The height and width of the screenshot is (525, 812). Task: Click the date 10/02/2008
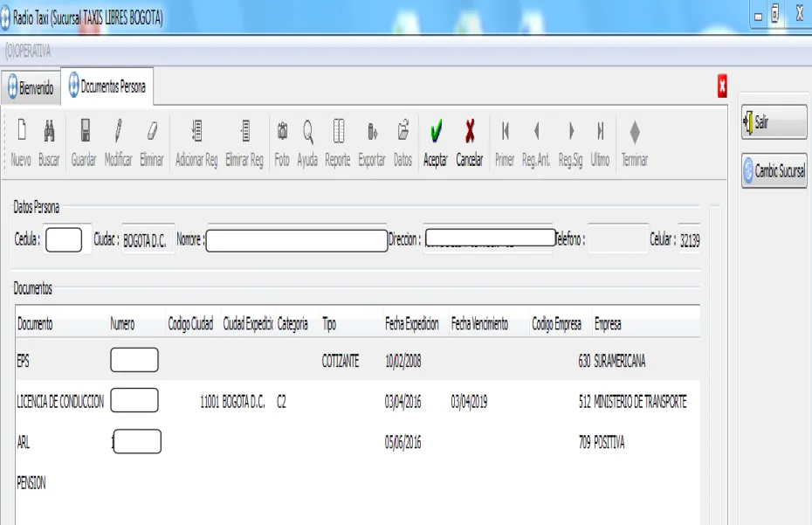click(403, 362)
